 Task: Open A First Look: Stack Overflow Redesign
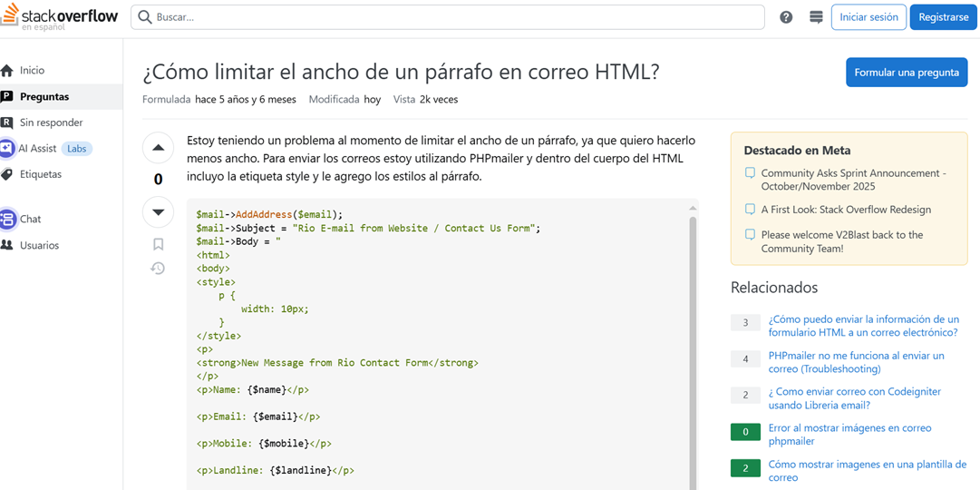click(x=846, y=210)
